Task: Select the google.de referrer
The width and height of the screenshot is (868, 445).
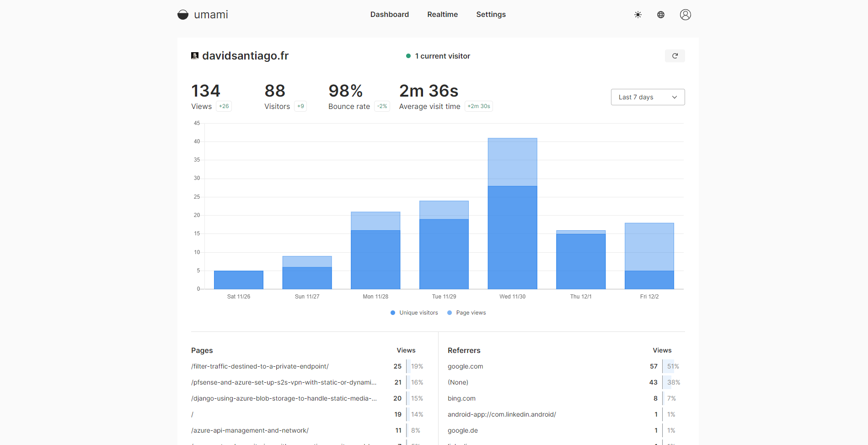Action: coord(463,430)
